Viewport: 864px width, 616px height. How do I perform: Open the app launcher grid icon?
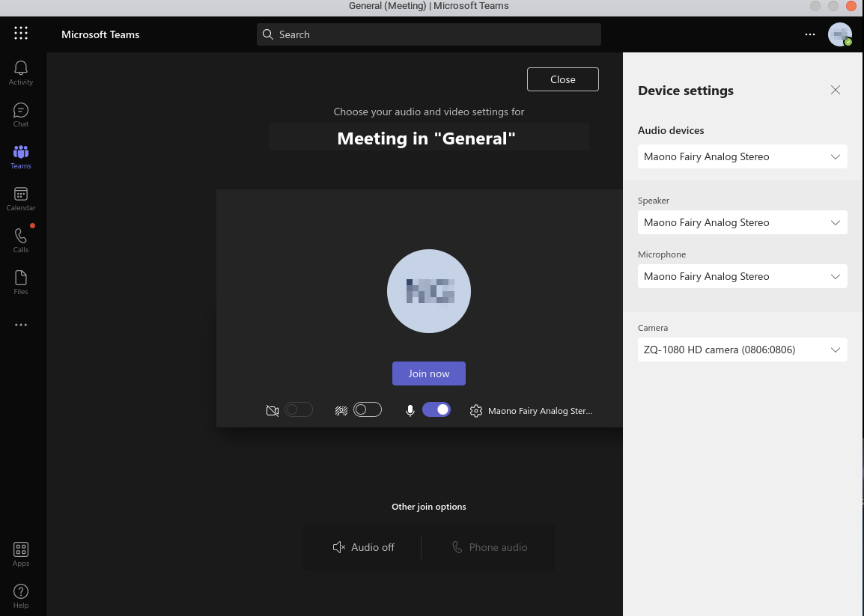click(x=21, y=33)
